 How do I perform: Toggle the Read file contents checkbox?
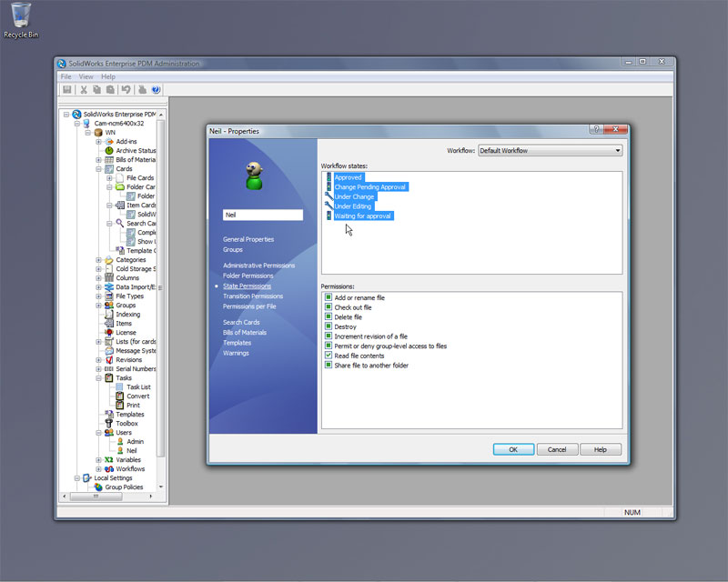(x=329, y=356)
